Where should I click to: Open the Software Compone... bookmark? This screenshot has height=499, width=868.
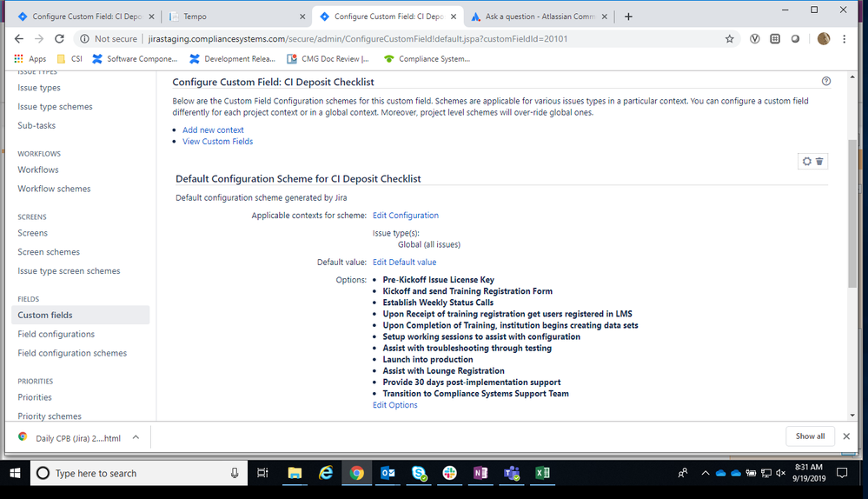click(135, 59)
